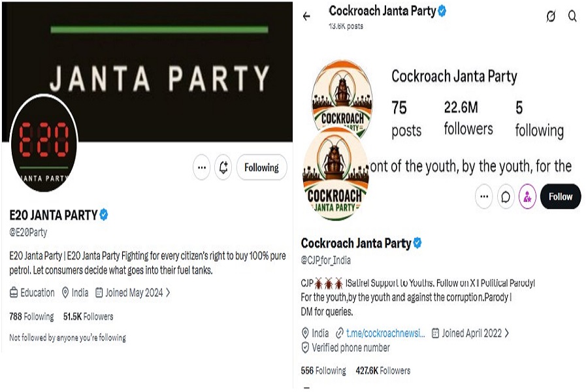Screen dimensions: 588x392
Task: Open the Grok summary icon in header
Action: click(551, 16)
